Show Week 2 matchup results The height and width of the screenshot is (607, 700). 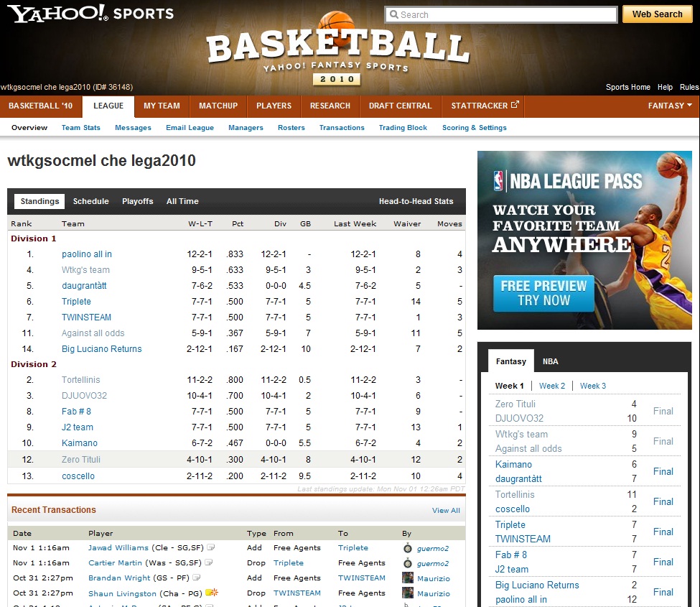point(552,386)
